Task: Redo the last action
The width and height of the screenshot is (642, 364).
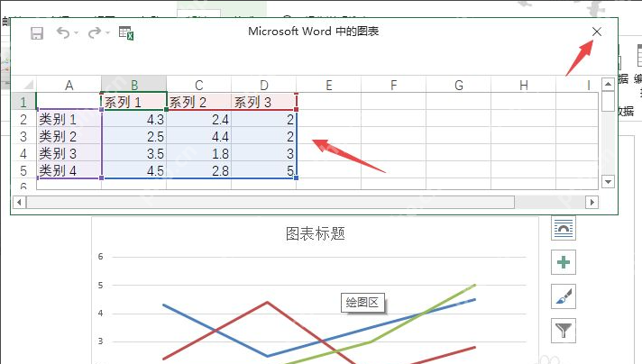Action: pyautogui.click(x=95, y=32)
